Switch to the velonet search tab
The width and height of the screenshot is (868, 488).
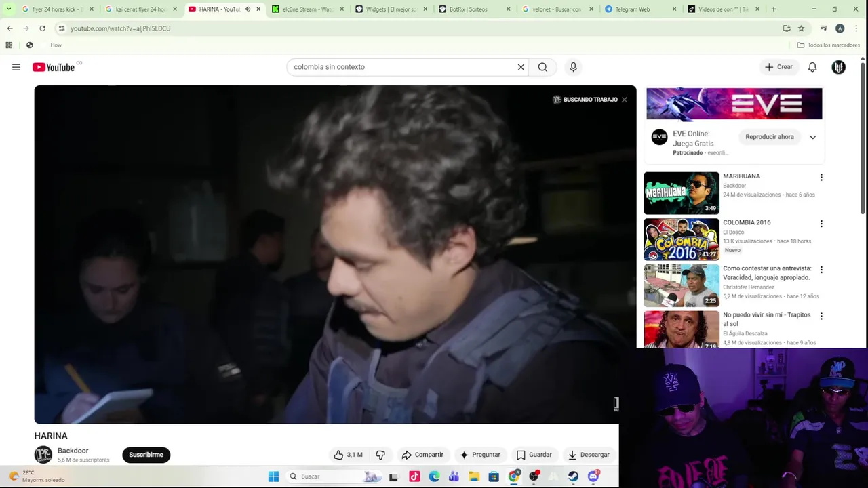(x=558, y=9)
